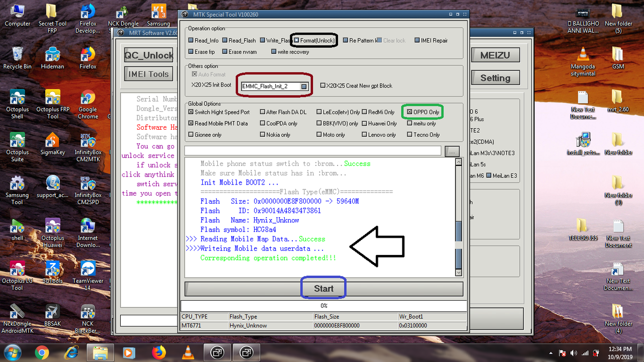Open the BBSAK desktop icon
This screenshot has height=362, width=644.
pyautogui.click(x=52, y=315)
